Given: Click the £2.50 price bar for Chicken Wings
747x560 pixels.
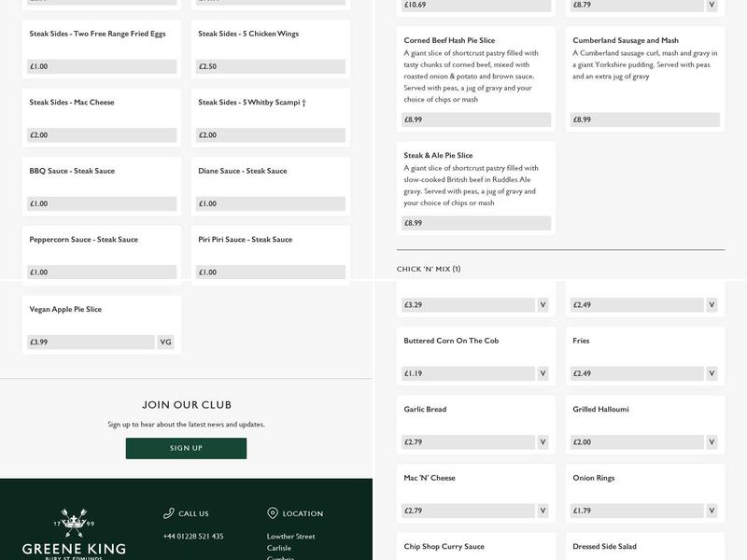Looking at the screenshot, I should (x=271, y=67).
